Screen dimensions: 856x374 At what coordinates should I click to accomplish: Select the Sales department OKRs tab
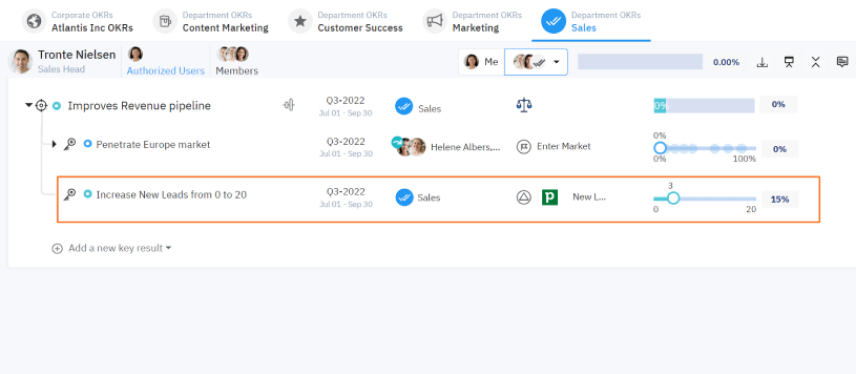tap(591, 22)
